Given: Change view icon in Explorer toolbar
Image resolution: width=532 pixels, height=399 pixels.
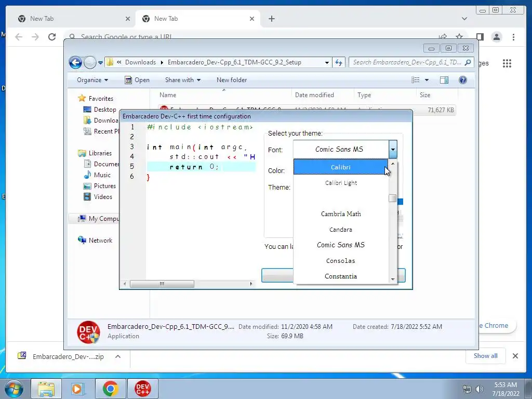Looking at the screenshot, I should (x=416, y=80).
